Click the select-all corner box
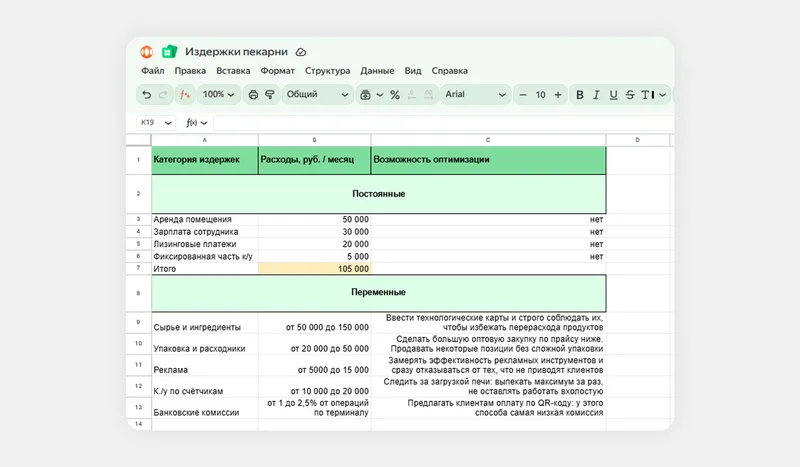The height and width of the screenshot is (467, 800). click(138, 140)
